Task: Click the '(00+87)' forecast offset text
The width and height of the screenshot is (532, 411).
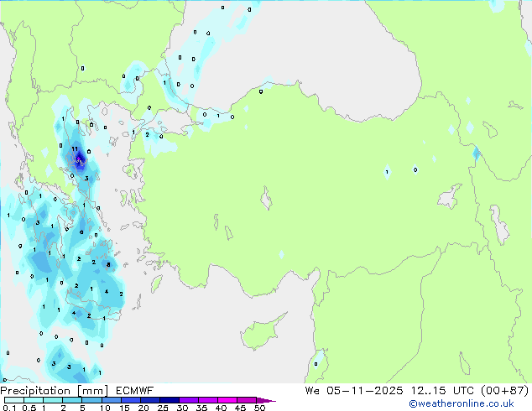Action: coord(505,391)
